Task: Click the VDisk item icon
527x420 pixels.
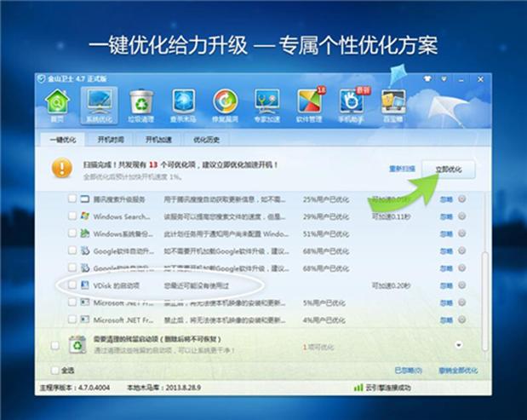Action: [85, 285]
